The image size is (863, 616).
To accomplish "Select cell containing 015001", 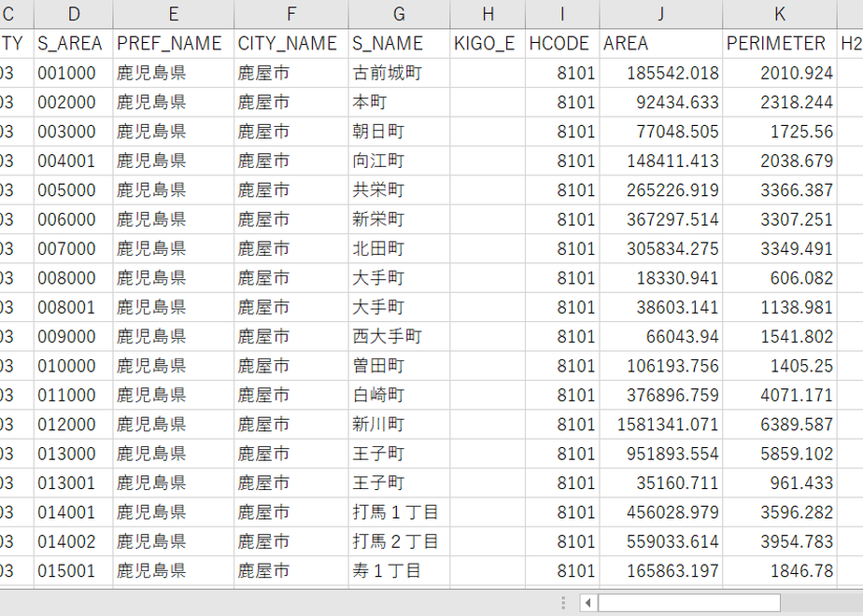I will click(73, 571).
